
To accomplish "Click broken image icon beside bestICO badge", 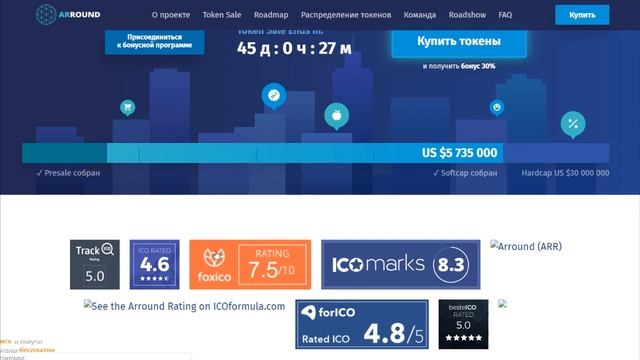I will click(502, 303).
